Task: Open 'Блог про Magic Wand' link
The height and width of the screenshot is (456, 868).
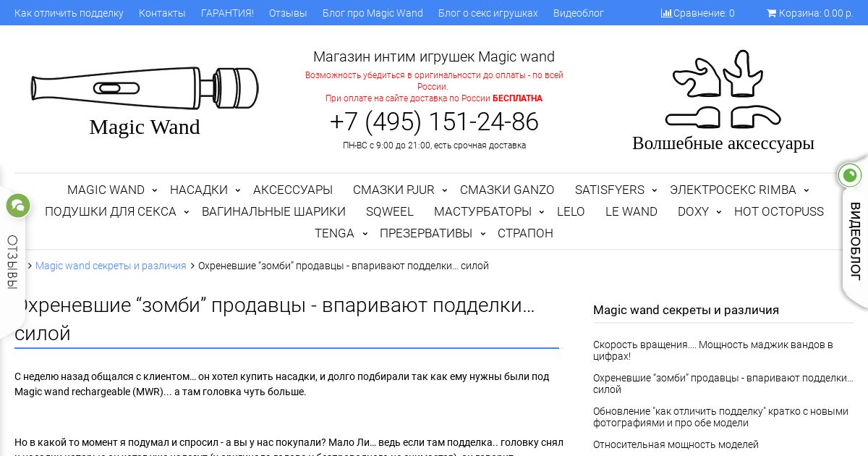Action: [x=373, y=13]
